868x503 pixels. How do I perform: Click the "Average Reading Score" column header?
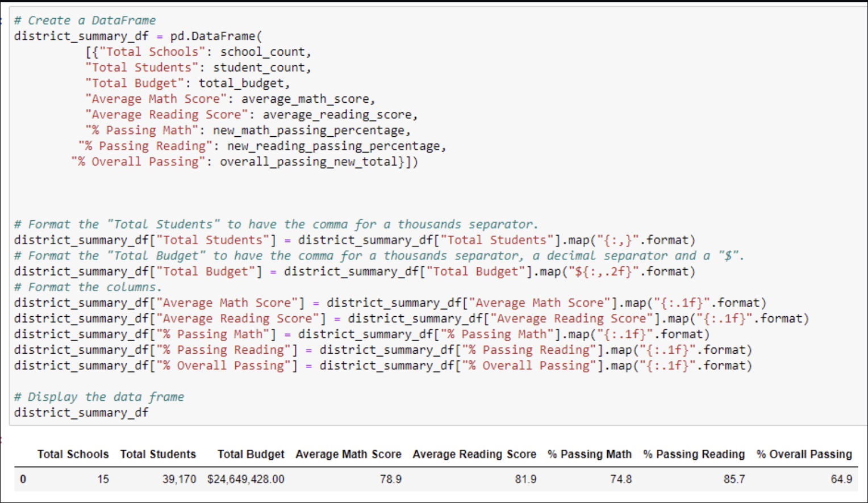click(474, 454)
